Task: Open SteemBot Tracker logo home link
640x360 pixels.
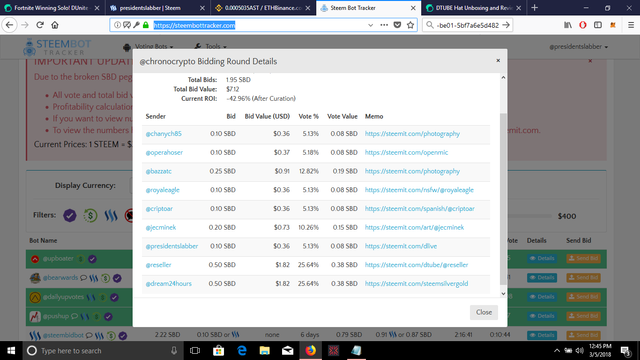Action: [57, 47]
